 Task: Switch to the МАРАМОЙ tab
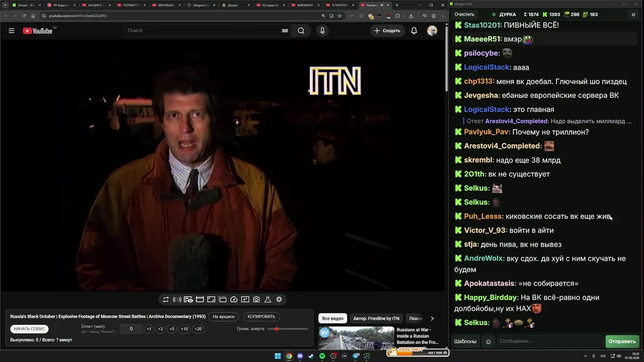[x=305, y=5]
